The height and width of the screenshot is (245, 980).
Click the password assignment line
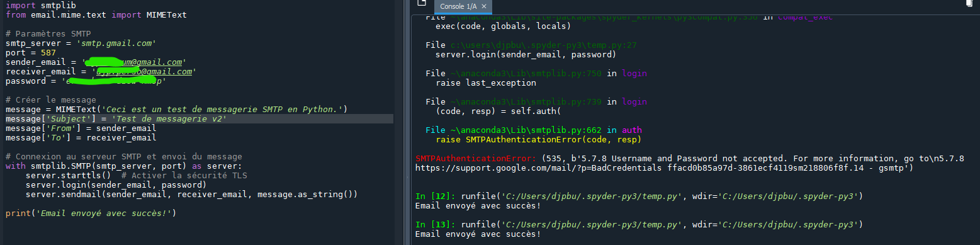pyautogui.click(x=86, y=81)
